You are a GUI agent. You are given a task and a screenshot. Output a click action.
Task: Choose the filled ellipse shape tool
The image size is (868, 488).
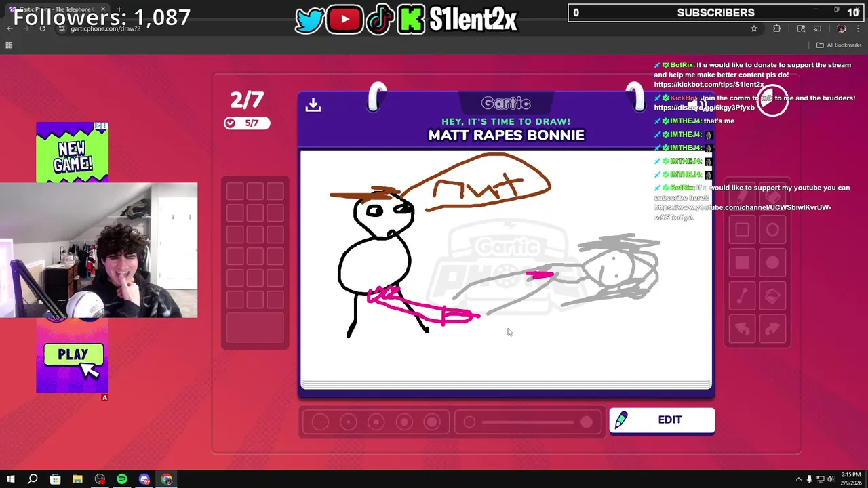(772, 263)
